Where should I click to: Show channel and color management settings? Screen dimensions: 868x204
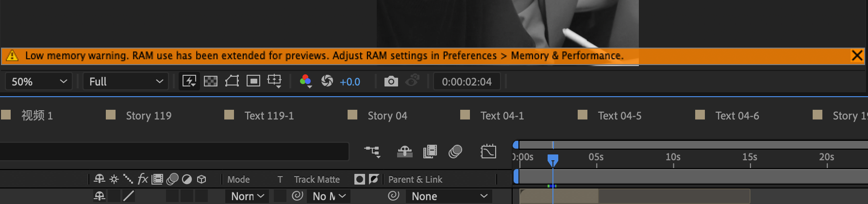[305, 81]
